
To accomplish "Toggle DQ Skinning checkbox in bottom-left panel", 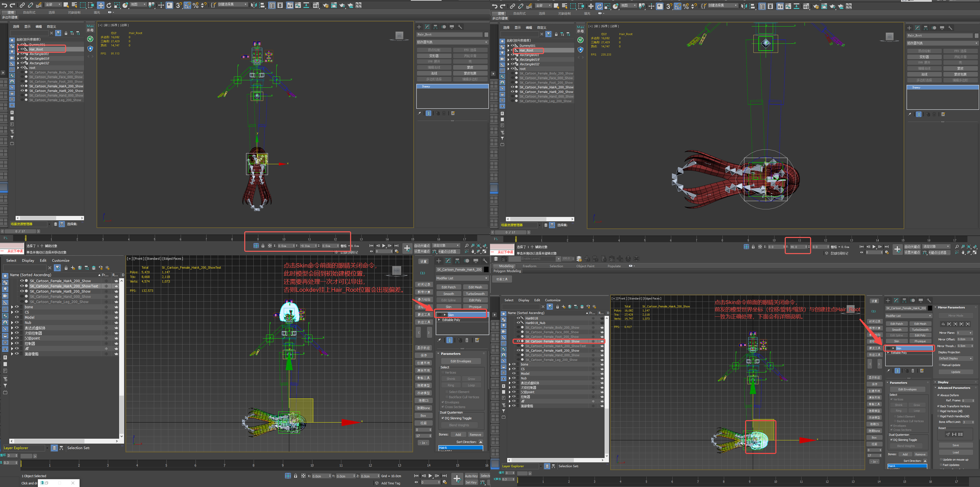I will 443,418.
